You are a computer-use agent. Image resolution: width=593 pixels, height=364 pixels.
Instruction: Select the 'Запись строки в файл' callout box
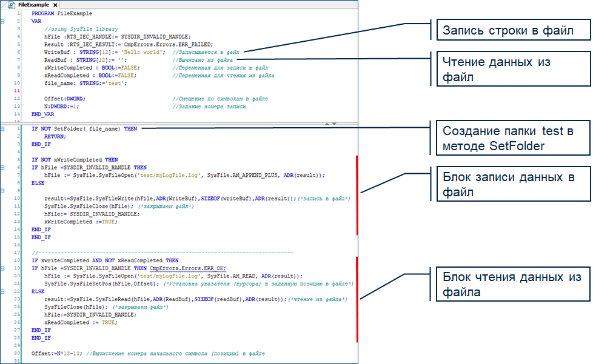511,30
